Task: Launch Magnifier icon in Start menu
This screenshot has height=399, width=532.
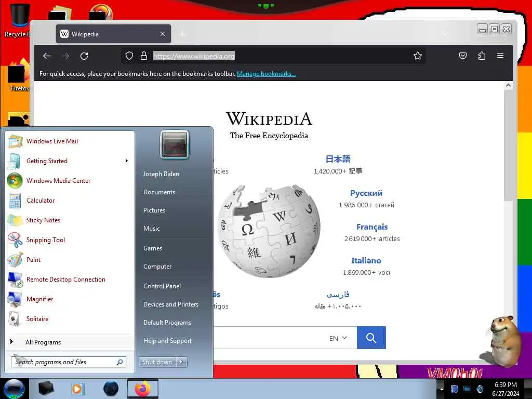Action: pyautogui.click(x=15, y=299)
